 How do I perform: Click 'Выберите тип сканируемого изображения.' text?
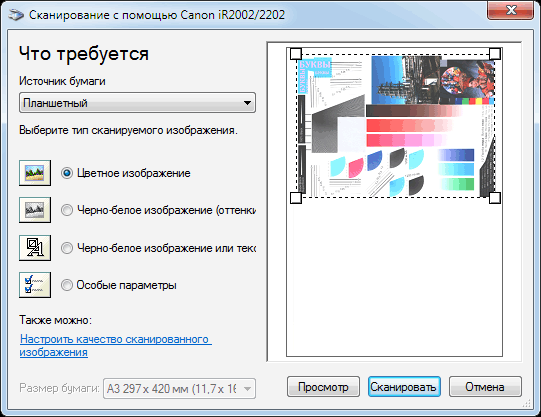pyautogui.click(x=128, y=130)
